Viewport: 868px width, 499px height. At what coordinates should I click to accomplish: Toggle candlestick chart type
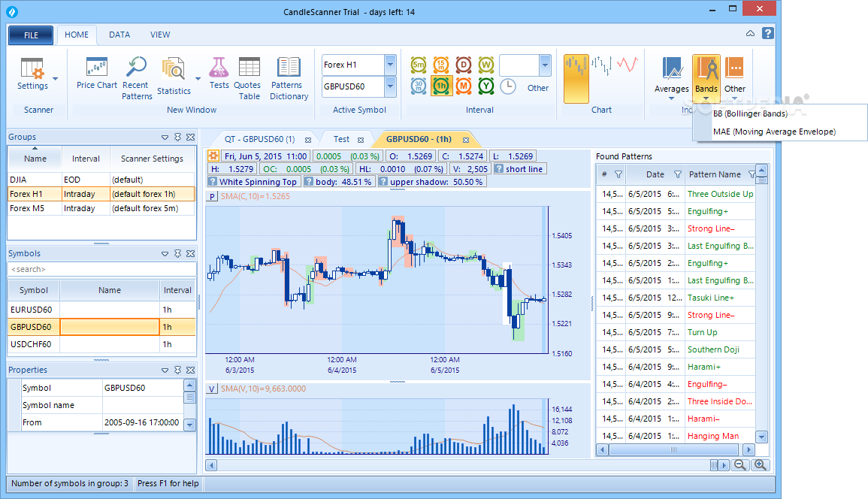coord(576,79)
